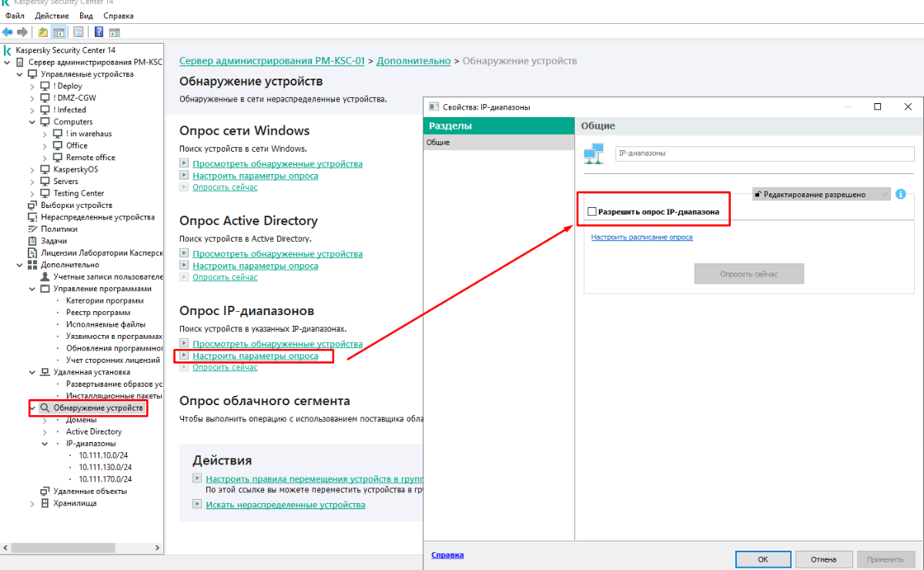Open the Настроить расписание опроса link
The width and height of the screenshot is (924, 570).
click(641, 237)
